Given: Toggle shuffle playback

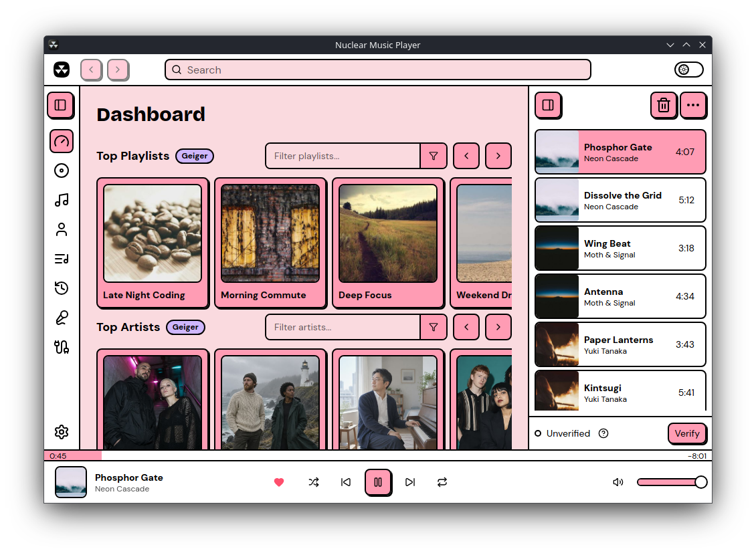Looking at the screenshot, I should pyautogui.click(x=313, y=482).
